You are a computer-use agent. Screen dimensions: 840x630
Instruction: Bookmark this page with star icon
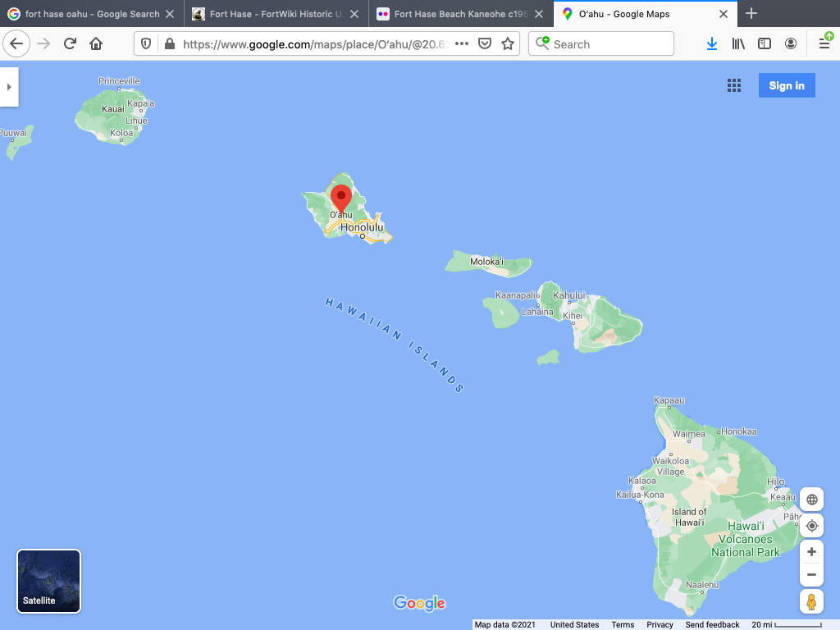(x=508, y=44)
